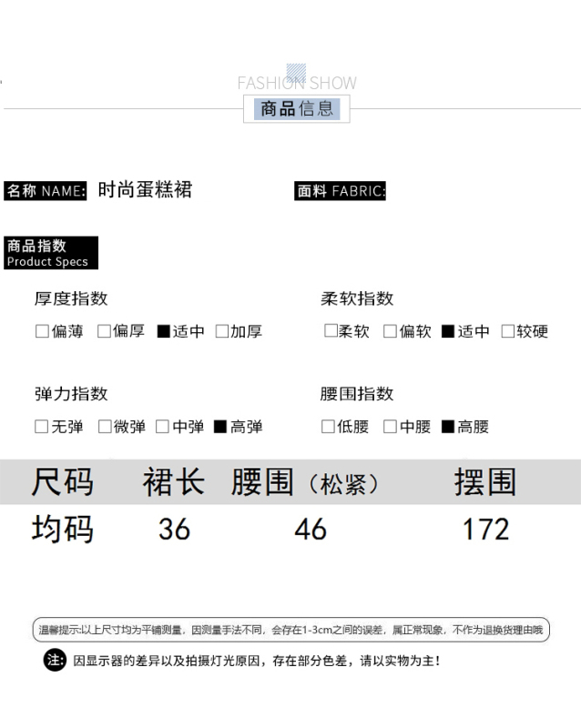
Task: Click the 温馨提示 measurement tip box
Action: point(291,630)
